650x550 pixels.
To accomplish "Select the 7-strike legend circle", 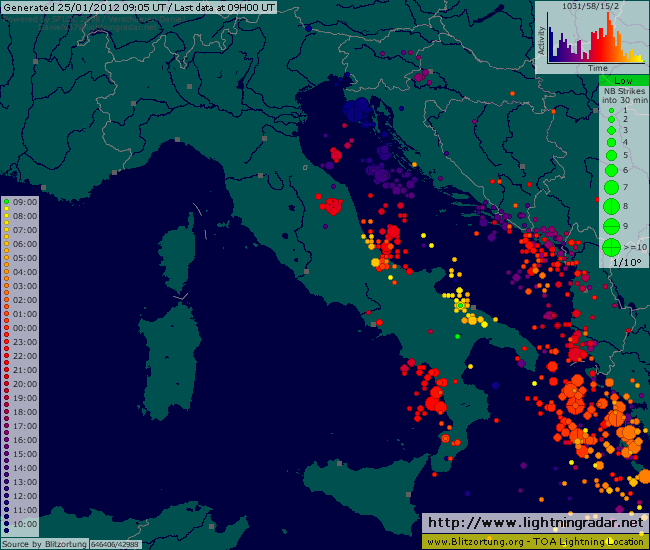I will [x=611, y=187].
